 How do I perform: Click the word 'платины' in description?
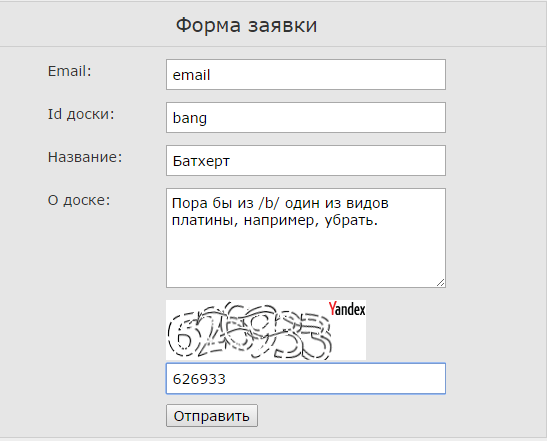pyautogui.click(x=202, y=220)
